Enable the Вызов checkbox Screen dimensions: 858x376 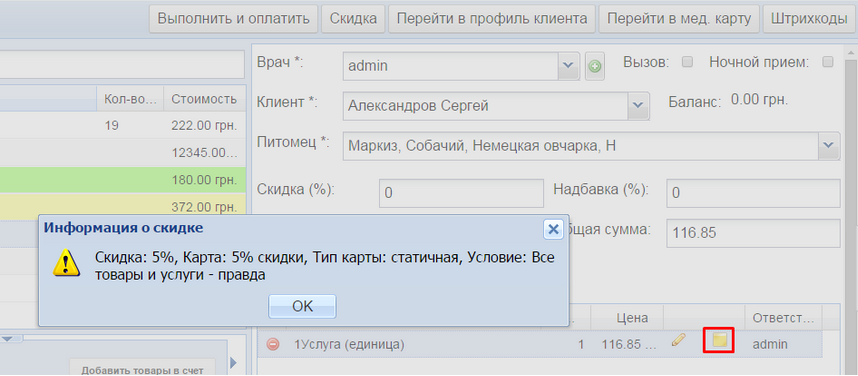(x=687, y=62)
